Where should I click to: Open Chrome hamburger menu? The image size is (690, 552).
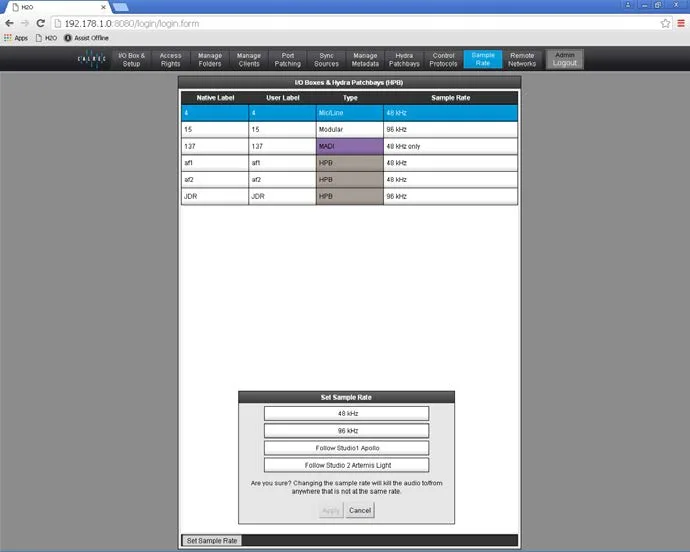681,23
